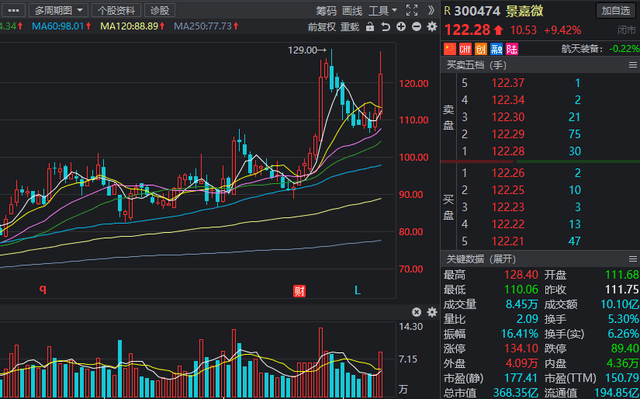Click the 成交额 value 10.10亿
The width and height of the screenshot is (640, 399).
coord(620,304)
